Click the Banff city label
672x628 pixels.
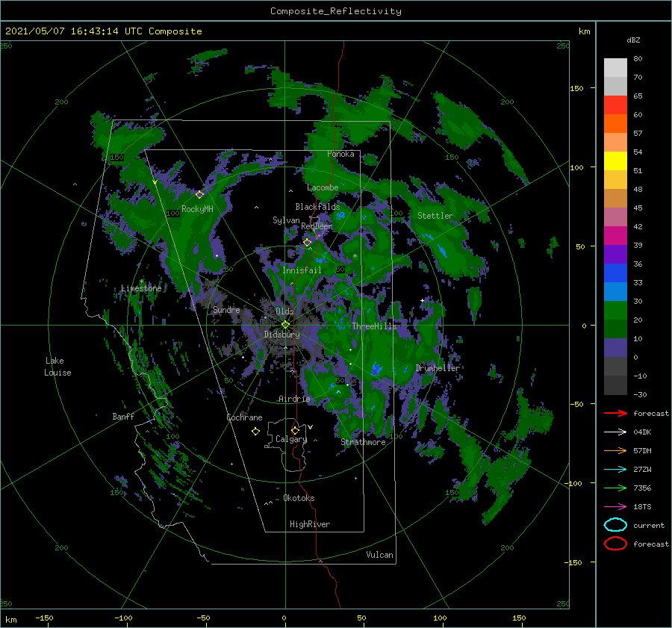123,416
